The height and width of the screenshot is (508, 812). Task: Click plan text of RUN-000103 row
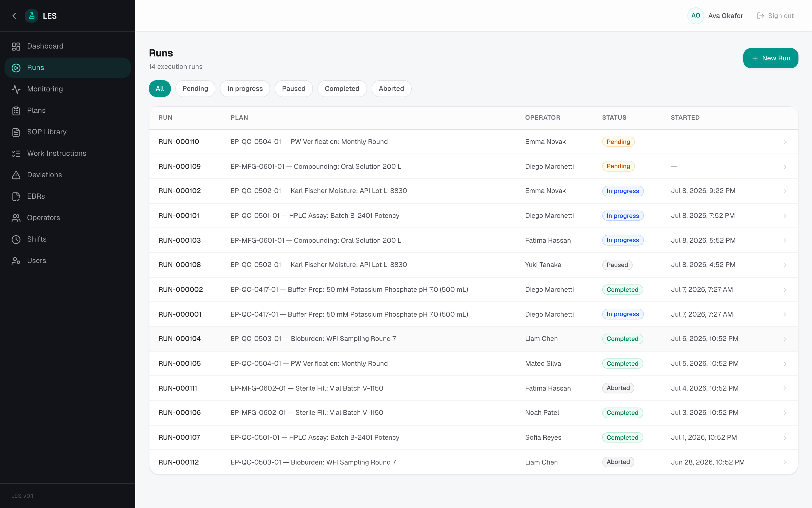click(316, 240)
